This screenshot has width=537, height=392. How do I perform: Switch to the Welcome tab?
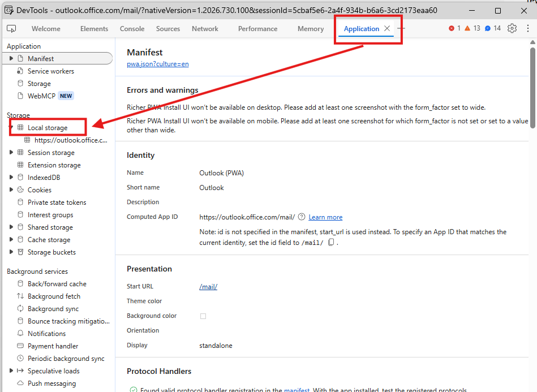(46, 29)
